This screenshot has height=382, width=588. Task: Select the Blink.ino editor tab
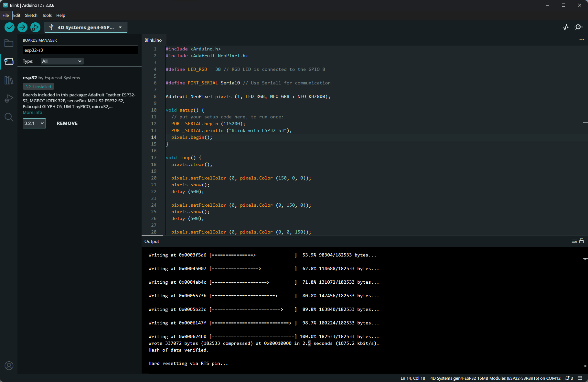point(153,40)
